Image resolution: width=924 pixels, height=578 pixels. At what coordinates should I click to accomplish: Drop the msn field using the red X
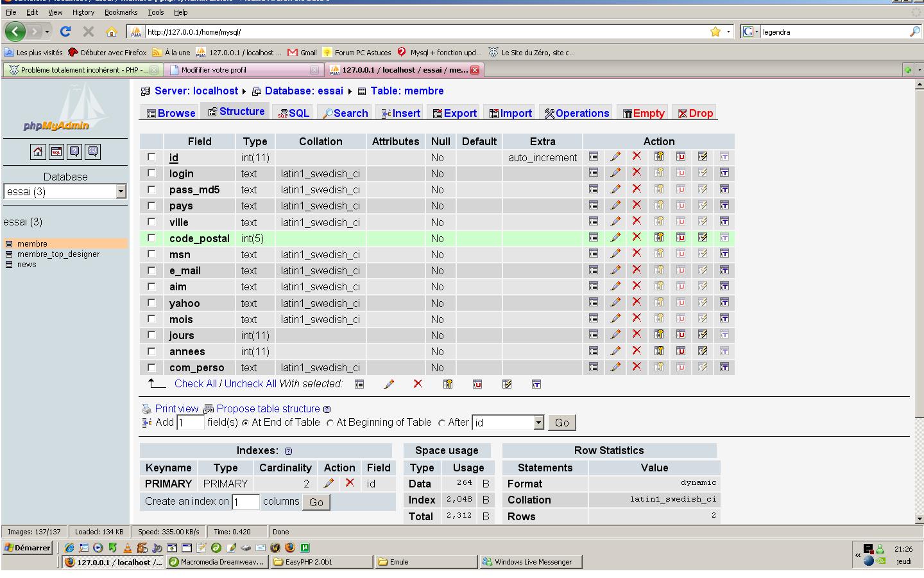pos(636,254)
